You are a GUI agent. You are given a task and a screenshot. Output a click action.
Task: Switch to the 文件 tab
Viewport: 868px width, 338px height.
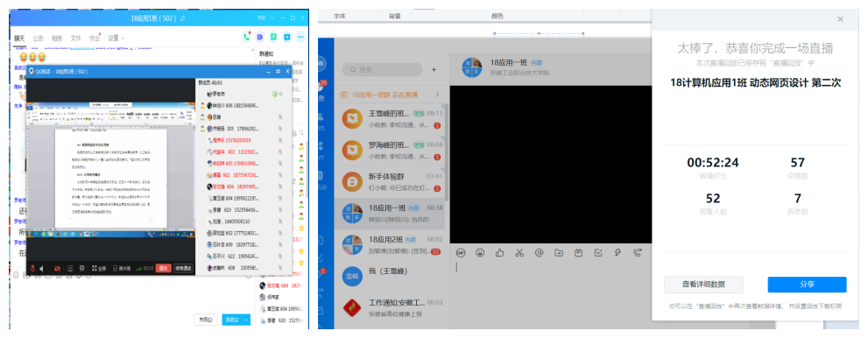coord(76,39)
